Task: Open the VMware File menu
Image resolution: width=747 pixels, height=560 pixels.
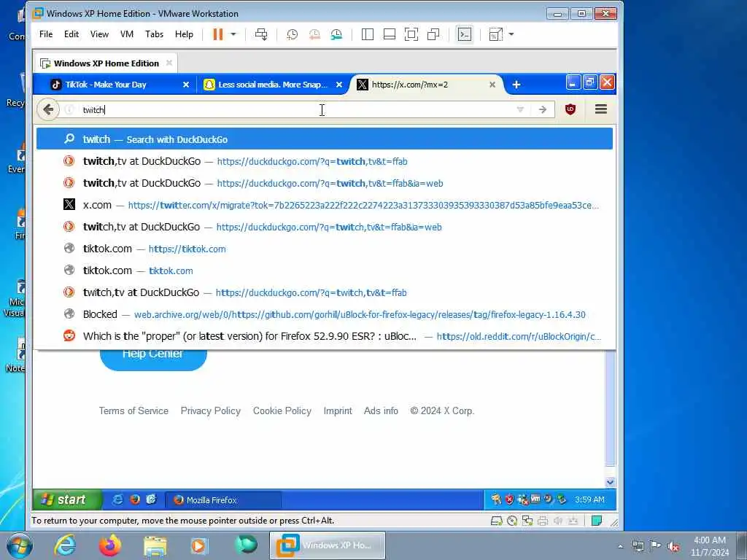Action: (x=46, y=34)
